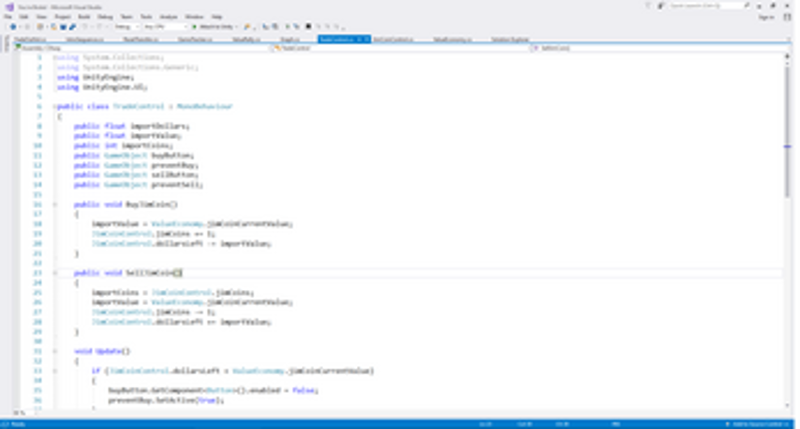Click the Visual Studio logo icon
Screen dimensions: 800x429
10,7
